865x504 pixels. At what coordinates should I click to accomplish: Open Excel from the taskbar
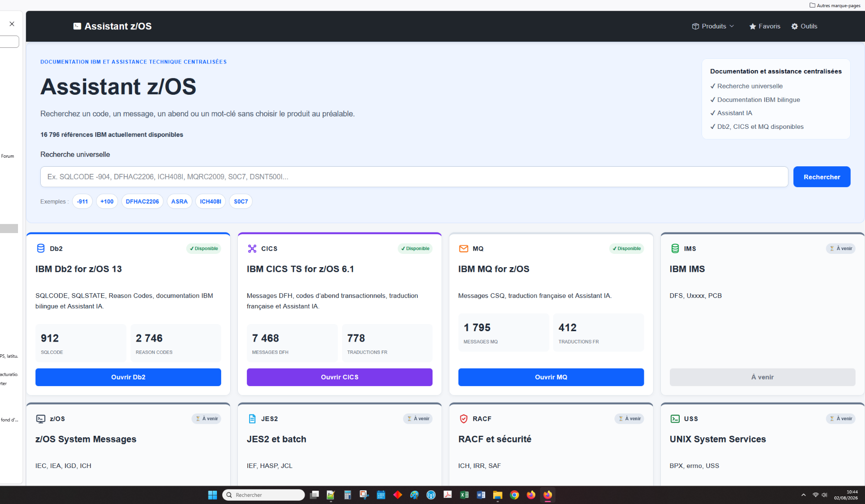[464, 495]
